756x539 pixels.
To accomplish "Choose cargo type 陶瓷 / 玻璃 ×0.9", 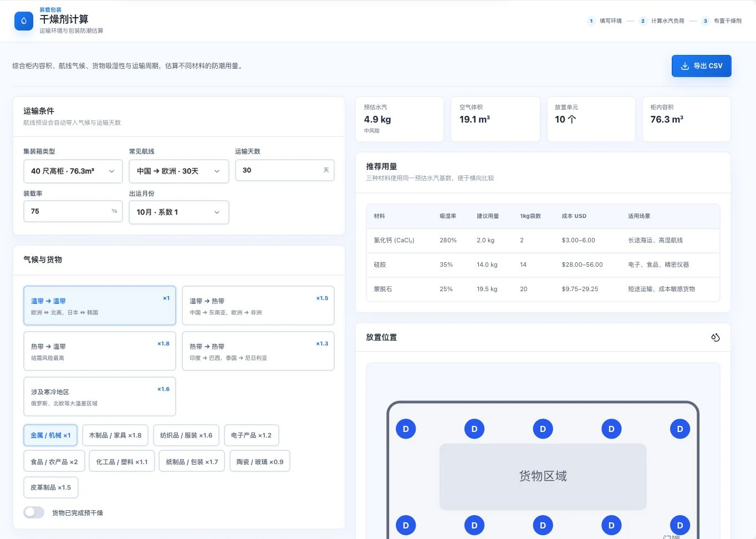I will [260, 461].
